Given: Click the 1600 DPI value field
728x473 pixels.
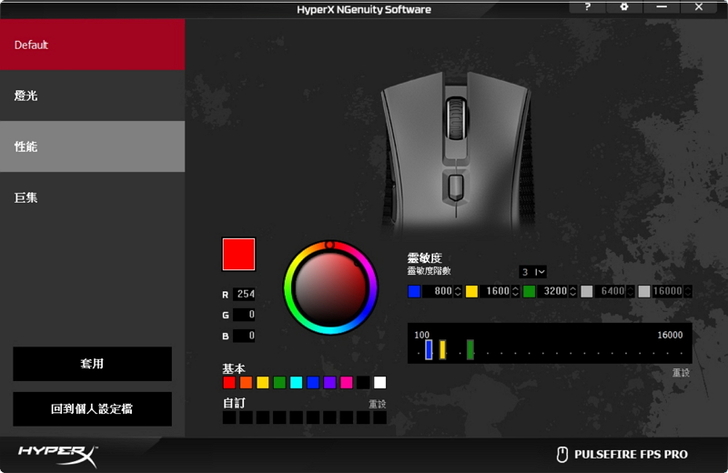Looking at the screenshot, I should 495,291.
